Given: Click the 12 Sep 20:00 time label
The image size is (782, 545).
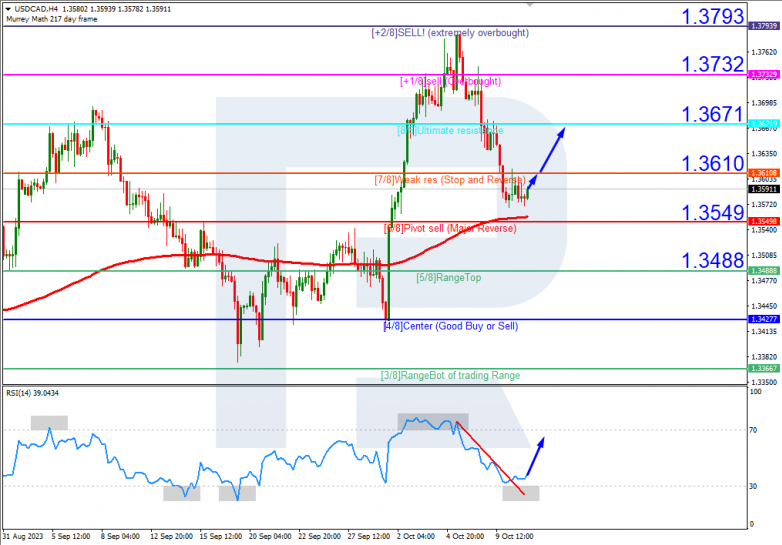Looking at the screenshot, I should [172, 537].
